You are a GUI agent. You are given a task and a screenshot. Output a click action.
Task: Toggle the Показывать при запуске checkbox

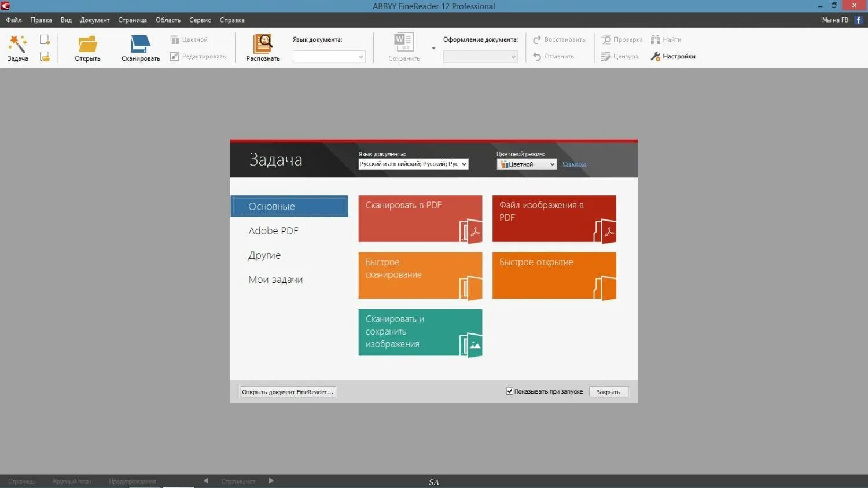coord(510,391)
